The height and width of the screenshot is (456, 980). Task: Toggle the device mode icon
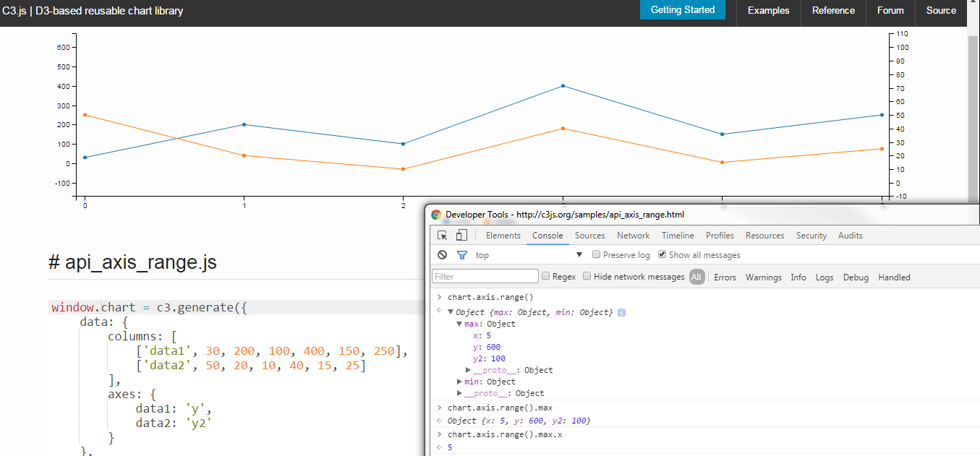(461, 235)
